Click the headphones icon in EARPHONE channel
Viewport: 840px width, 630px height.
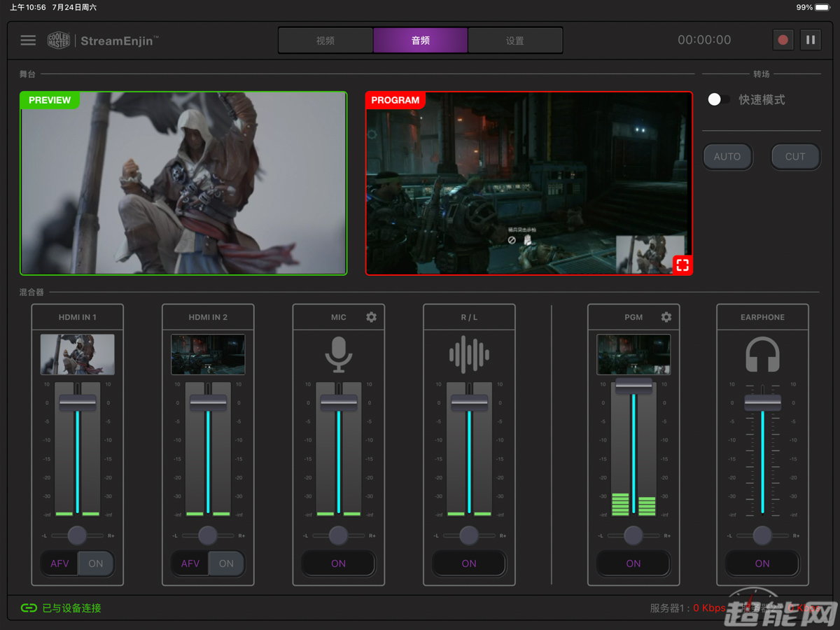[762, 354]
